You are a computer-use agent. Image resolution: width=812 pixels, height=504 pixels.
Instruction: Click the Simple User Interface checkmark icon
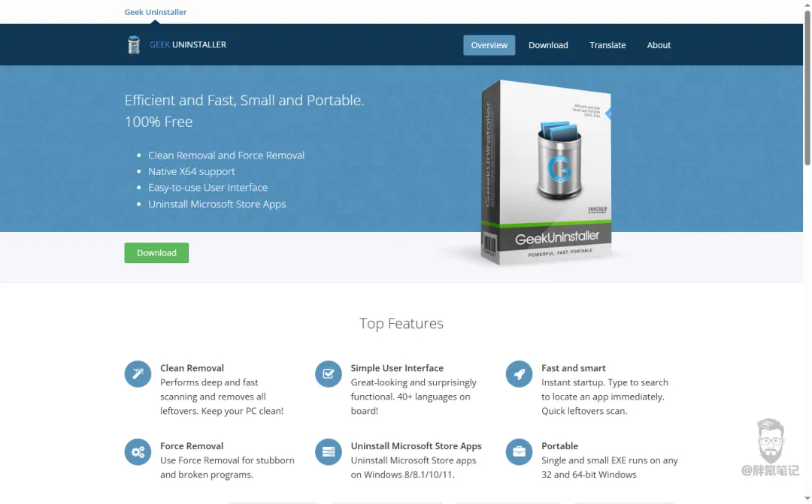pos(329,373)
